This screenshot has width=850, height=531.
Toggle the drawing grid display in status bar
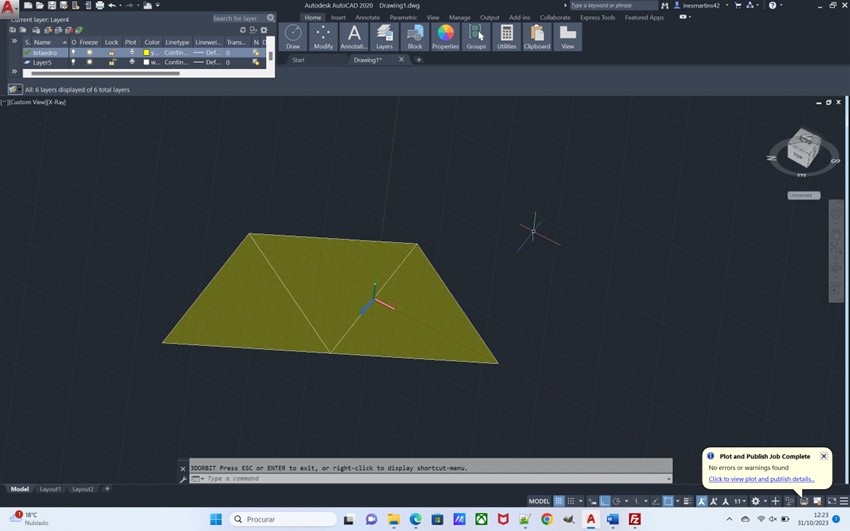[559, 501]
